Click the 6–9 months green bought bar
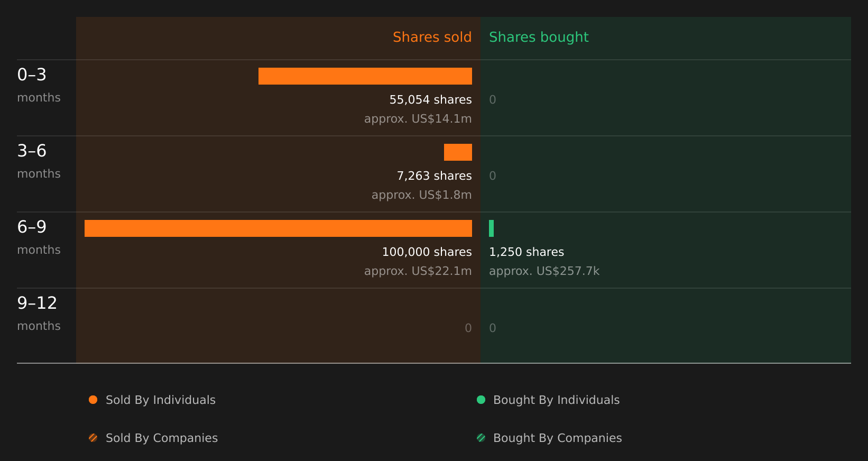Image resolution: width=868 pixels, height=461 pixels. [492, 228]
